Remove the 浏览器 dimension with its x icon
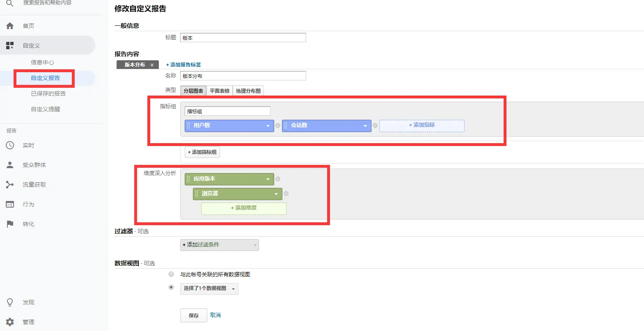The width and height of the screenshot is (644, 331). point(286,194)
